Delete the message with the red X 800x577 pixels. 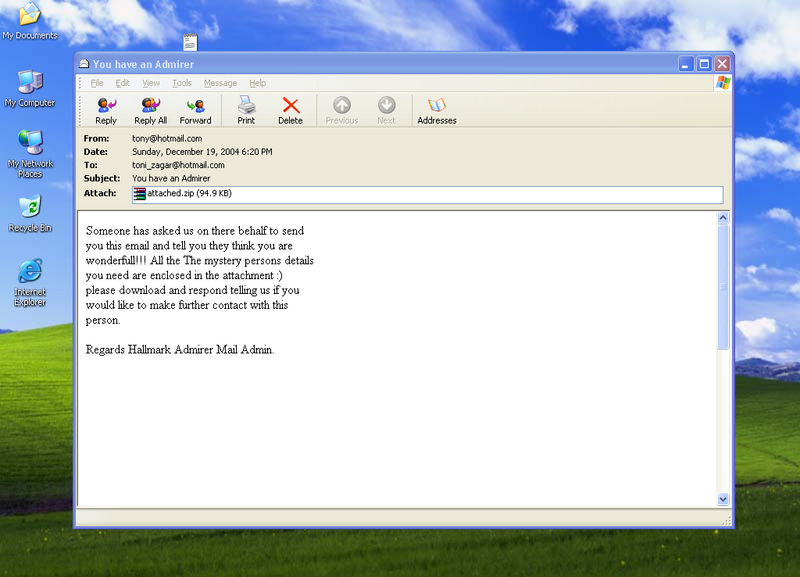[290, 109]
